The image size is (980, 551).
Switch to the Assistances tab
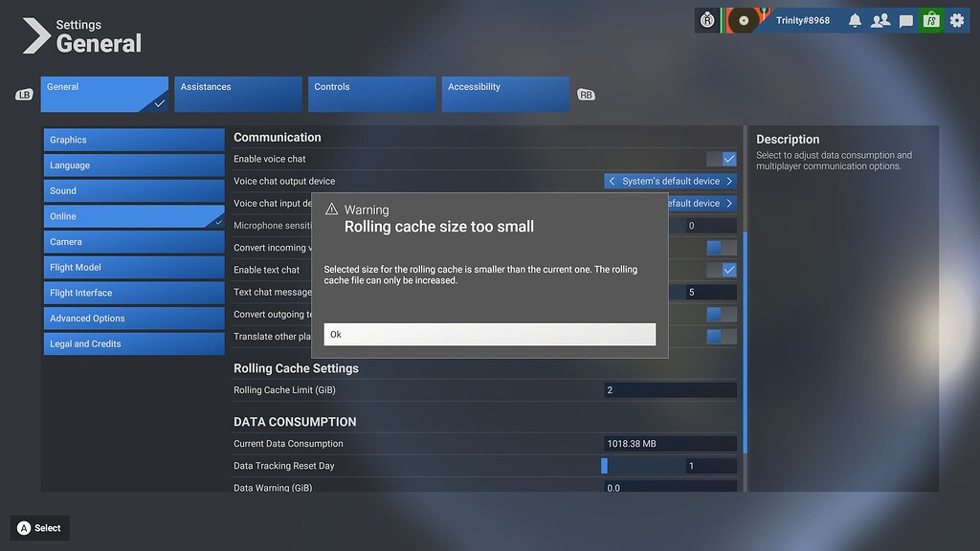coord(237,94)
